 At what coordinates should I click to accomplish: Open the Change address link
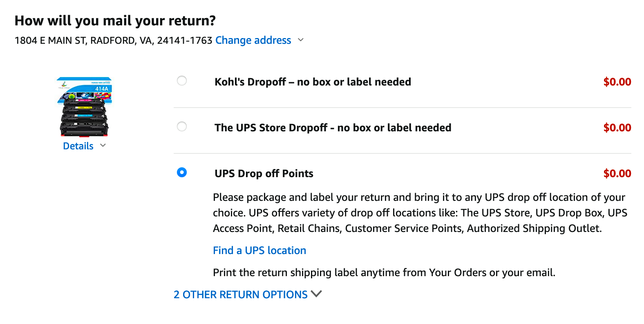pyautogui.click(x=253, y=40)
